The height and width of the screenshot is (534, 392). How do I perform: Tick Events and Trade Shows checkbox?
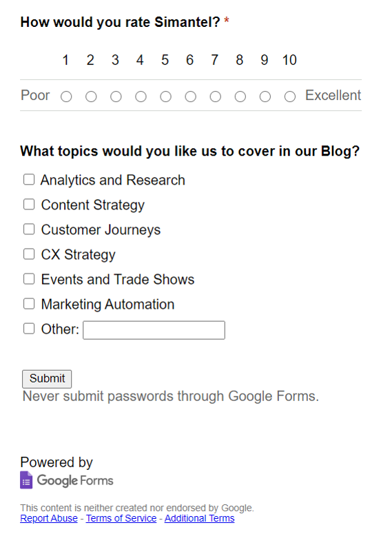[x=29, y=279]
